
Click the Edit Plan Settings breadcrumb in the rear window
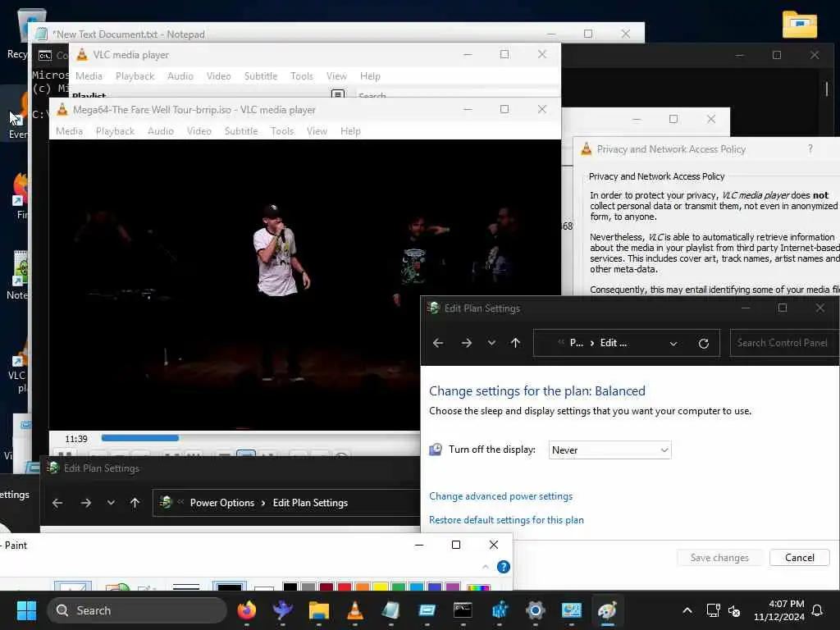310,503
